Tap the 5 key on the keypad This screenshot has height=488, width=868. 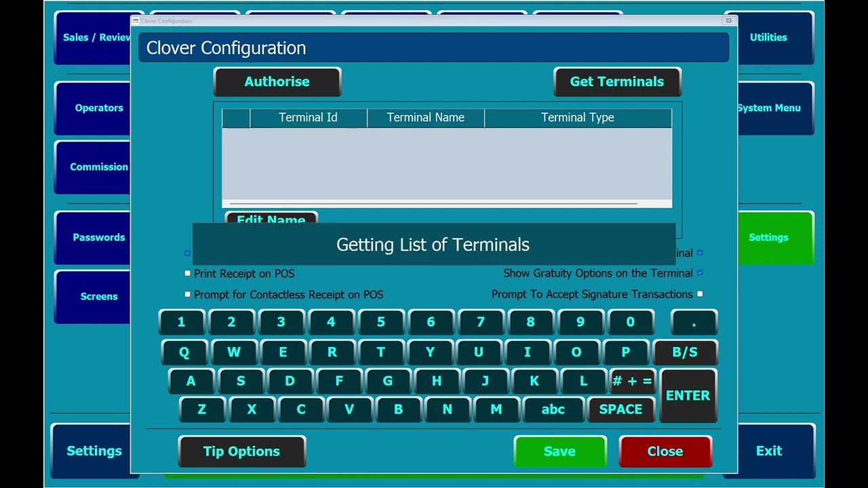(x=380, y=323)
